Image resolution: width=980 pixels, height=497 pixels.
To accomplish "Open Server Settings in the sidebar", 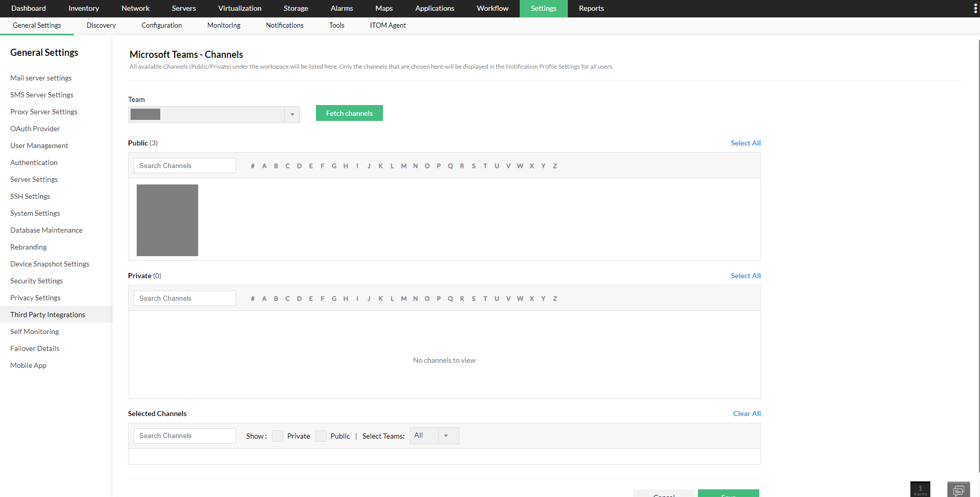I will [x=34, y=179].
